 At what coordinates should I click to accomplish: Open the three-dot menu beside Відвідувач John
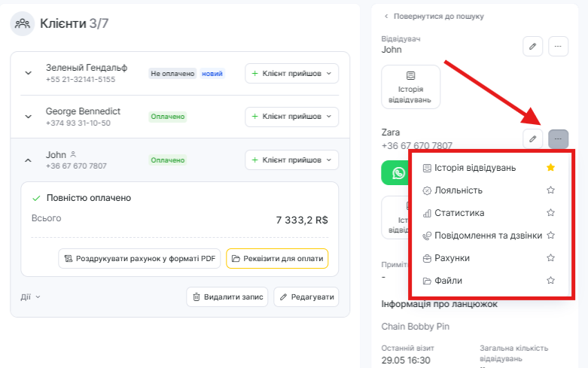[x=558, y=46]
